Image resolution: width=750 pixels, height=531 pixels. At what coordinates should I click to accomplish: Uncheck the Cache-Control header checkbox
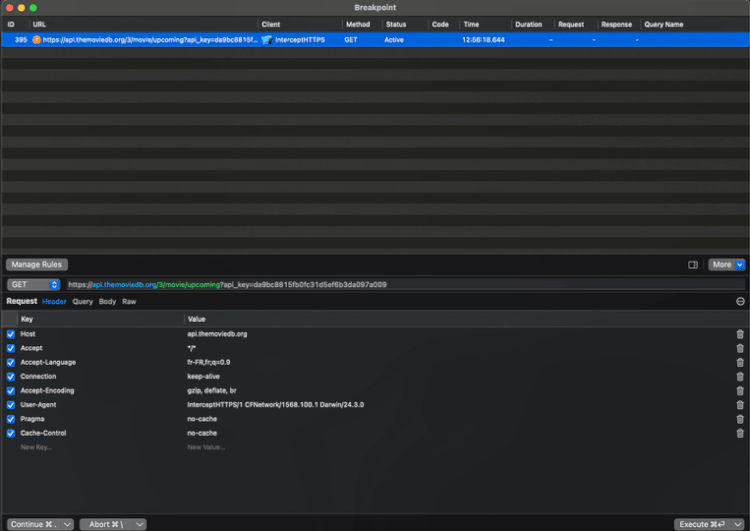pyautogui.click(x=11, y=433)
